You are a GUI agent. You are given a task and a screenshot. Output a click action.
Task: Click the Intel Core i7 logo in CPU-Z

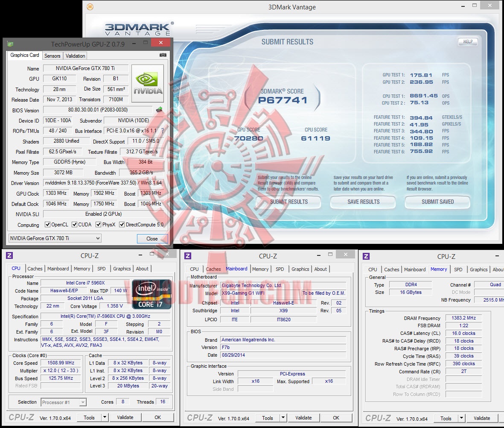click(151, 294)
